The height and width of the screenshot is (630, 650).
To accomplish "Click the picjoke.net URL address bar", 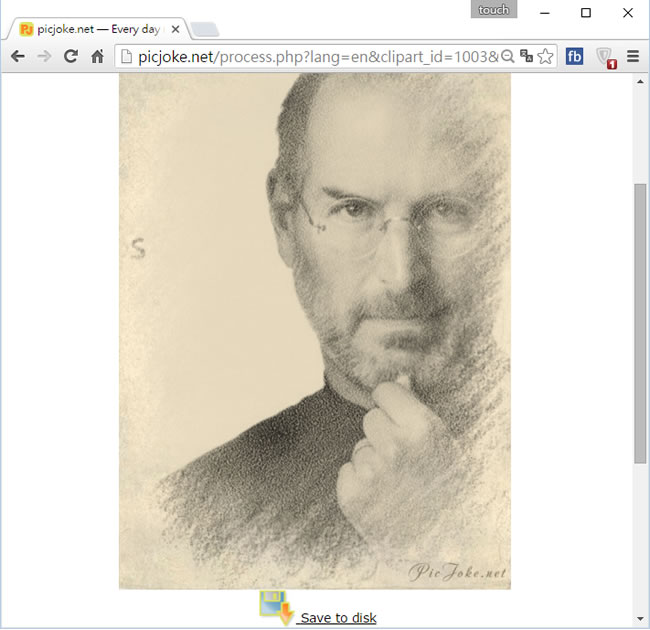I will (x=310, y=57).
